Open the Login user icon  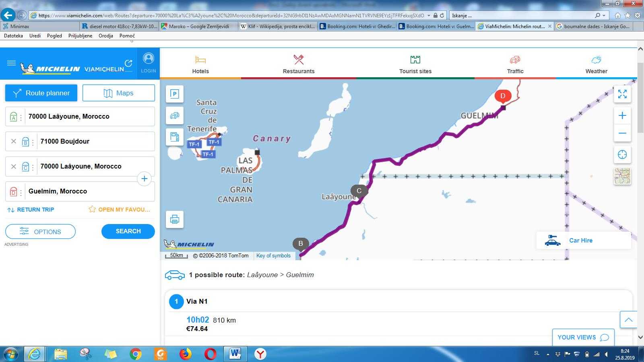[x=148, y=63]
